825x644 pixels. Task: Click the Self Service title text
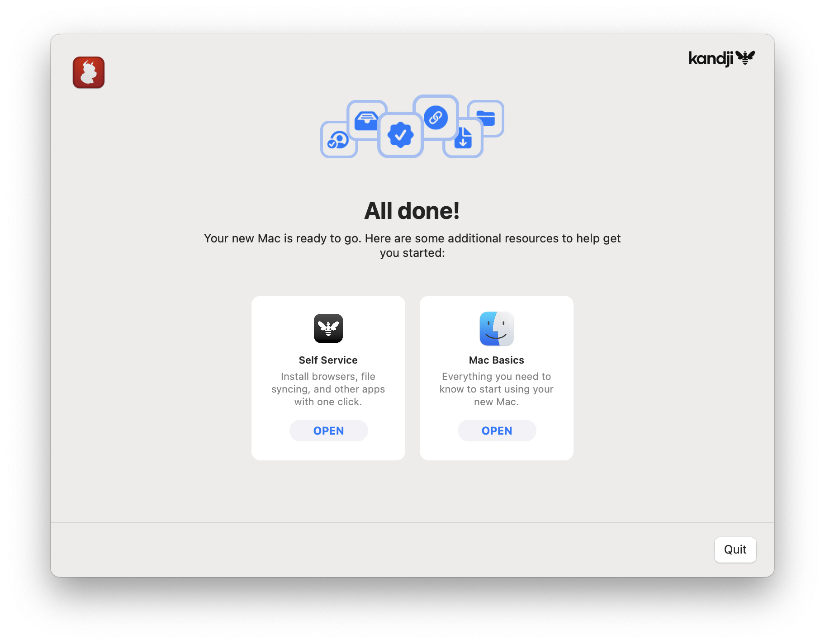coord(328,360)
